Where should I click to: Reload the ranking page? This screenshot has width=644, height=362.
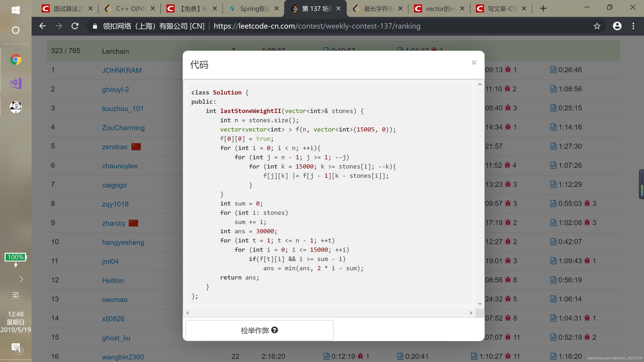tap(75, 26)
